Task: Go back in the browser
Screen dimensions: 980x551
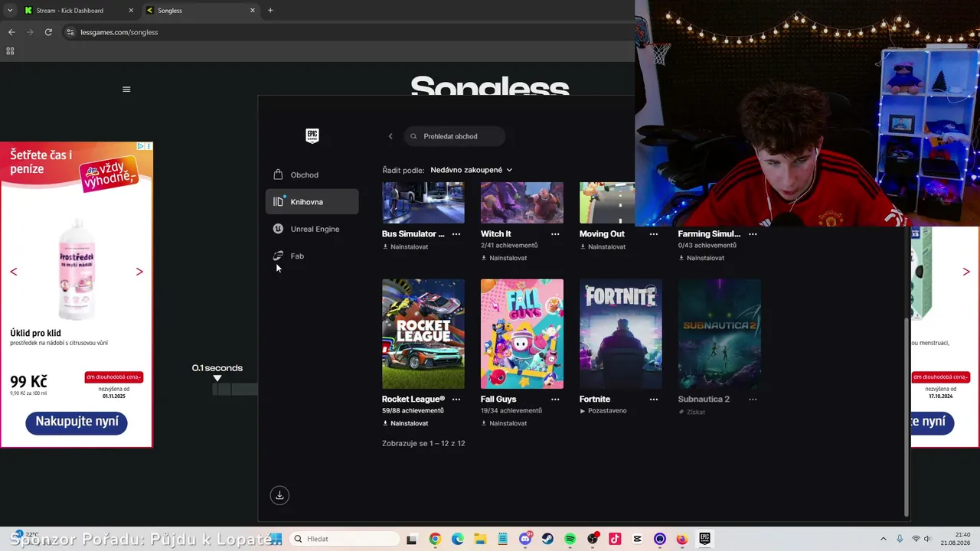Action: point(11,32)
